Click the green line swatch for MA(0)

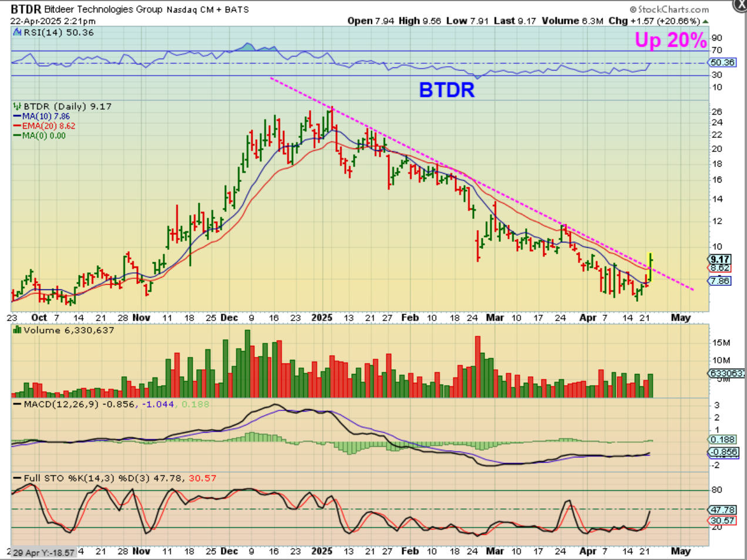click(17, 136)
